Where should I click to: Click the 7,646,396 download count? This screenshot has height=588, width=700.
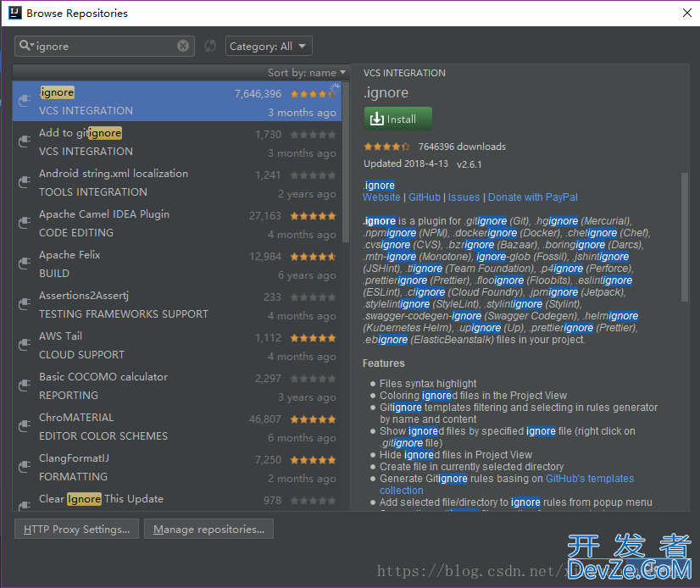tap(258, 94)
